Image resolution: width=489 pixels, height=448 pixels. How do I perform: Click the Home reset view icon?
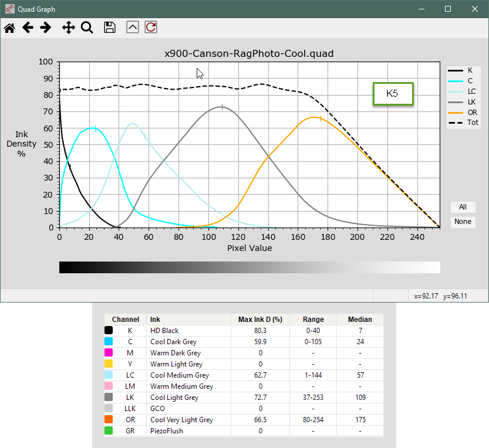coord(9,28)
